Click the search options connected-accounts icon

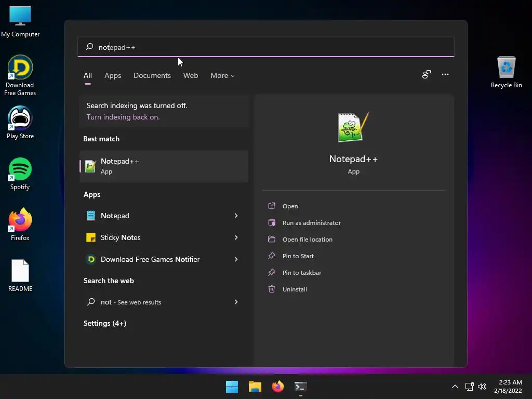pos(427,74)
